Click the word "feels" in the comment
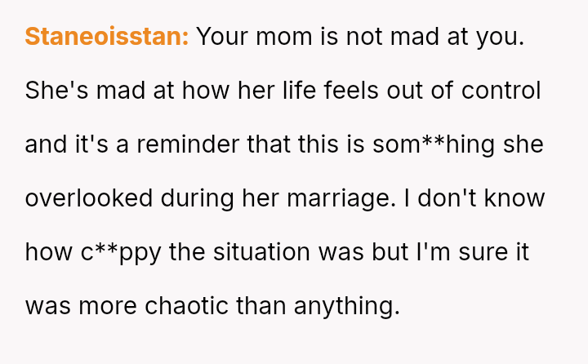This screenshot has width=588, height=364. [350, 91]
